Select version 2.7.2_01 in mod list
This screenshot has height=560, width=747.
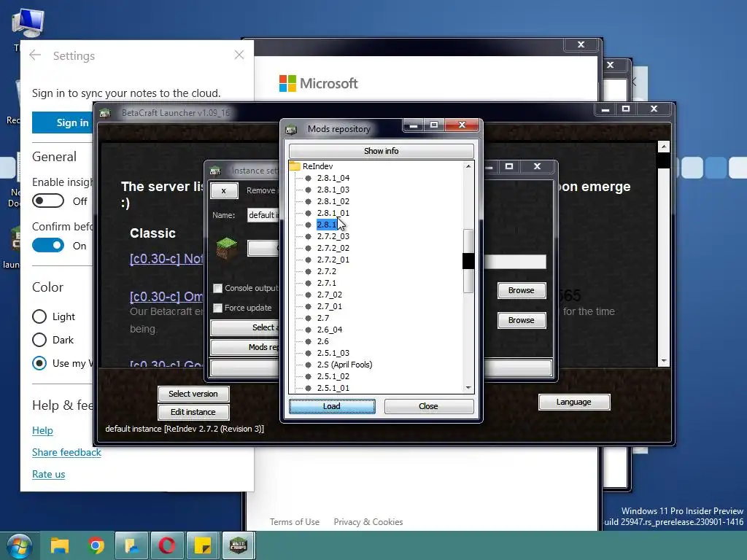click(333, 260)
